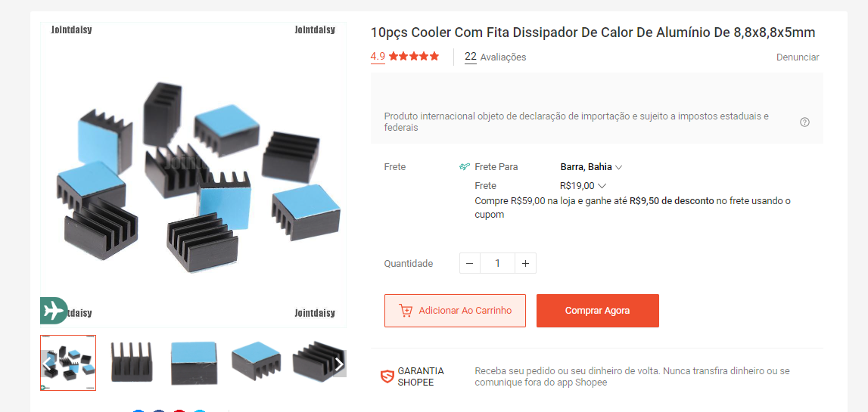Click the Garantia Shopee shield icon

pyautogui.click(x=387, y=376)
